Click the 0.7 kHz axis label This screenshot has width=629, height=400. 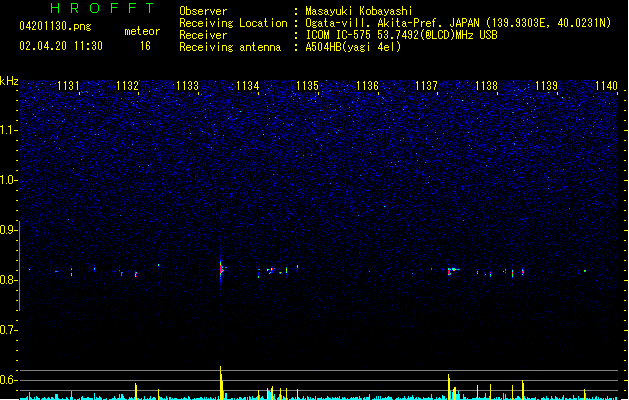[8, 330]
